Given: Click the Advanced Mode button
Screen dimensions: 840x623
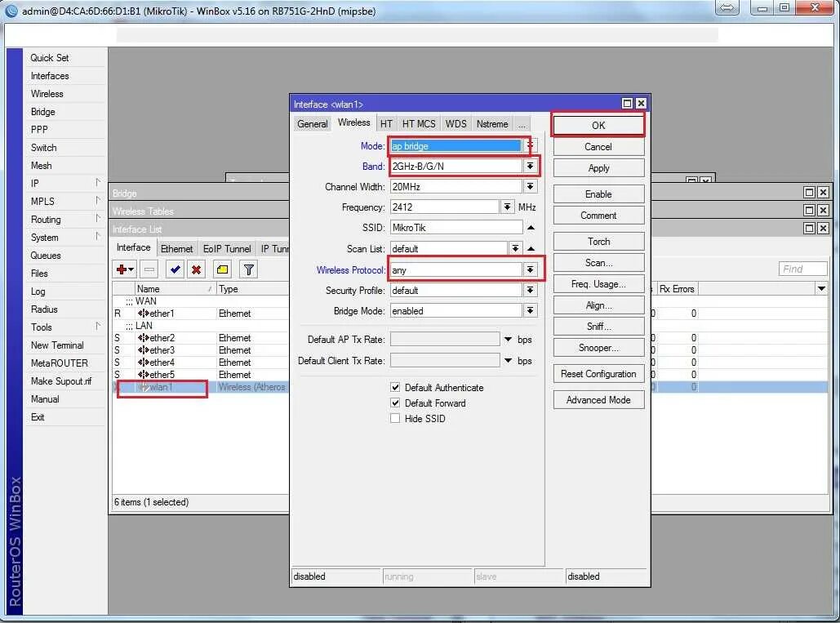Looking at the screenshot, I should click(598, 400).
